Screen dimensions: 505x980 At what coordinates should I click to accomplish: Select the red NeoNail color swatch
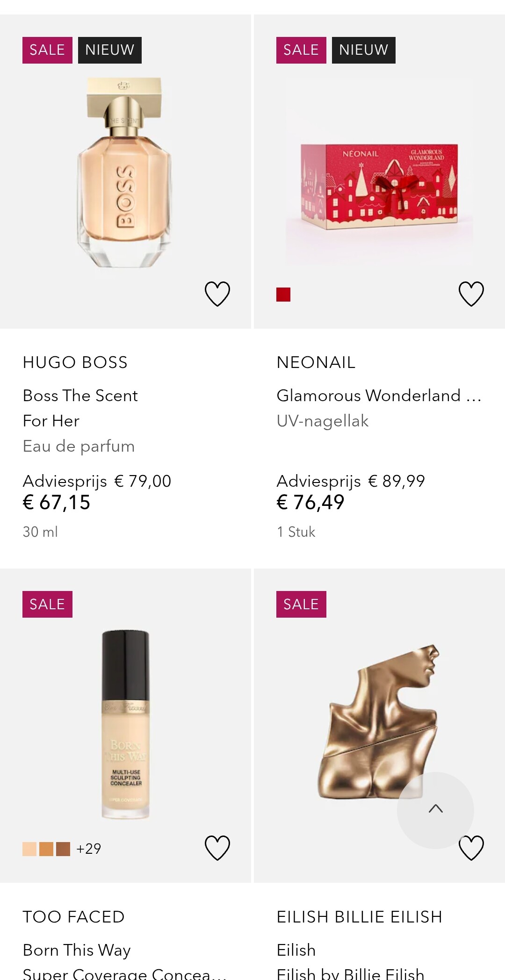(x=283, y=295)
